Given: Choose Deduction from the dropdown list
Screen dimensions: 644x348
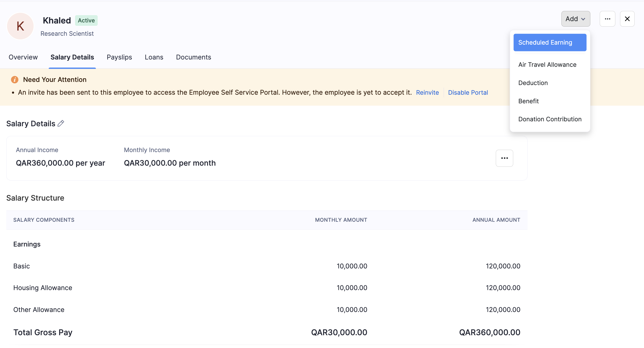Looking at the screenshot, I should [533, 83].
